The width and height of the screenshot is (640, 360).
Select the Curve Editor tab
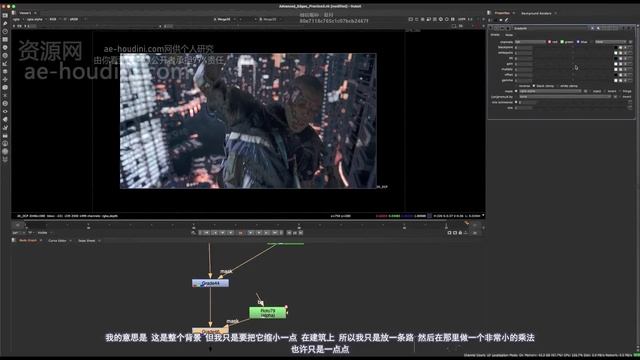57,241
